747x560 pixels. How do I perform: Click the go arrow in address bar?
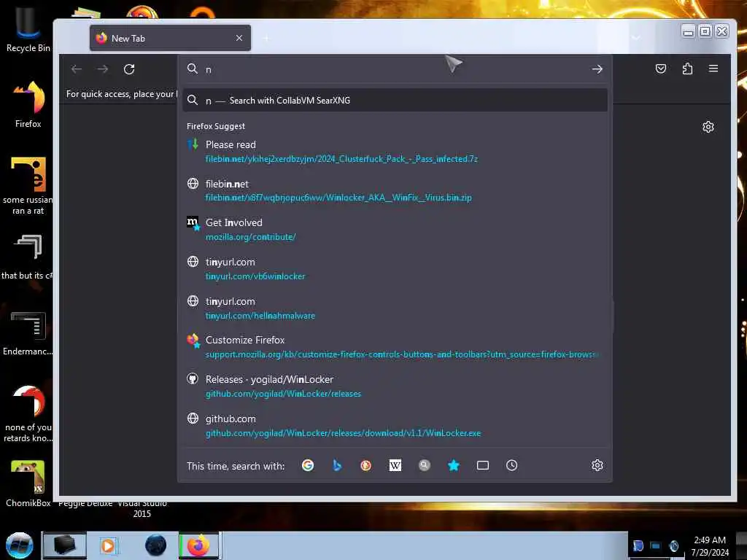coord(597,69)
